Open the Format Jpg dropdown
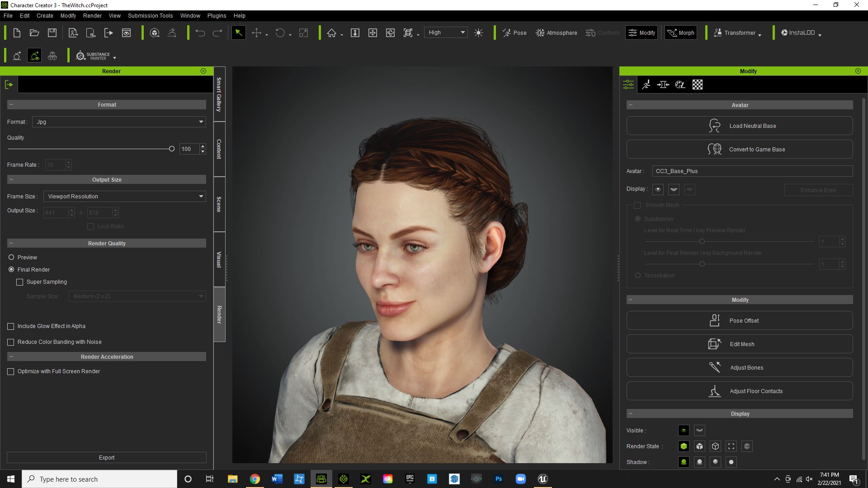868x488 pixels. coord(119,122)
